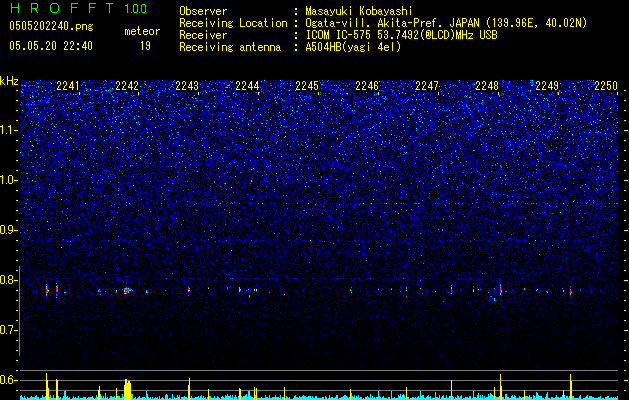Click the 'Receiving antenna' field label
The width and height of the screenshot is (629, 400).
coord(230,47)
